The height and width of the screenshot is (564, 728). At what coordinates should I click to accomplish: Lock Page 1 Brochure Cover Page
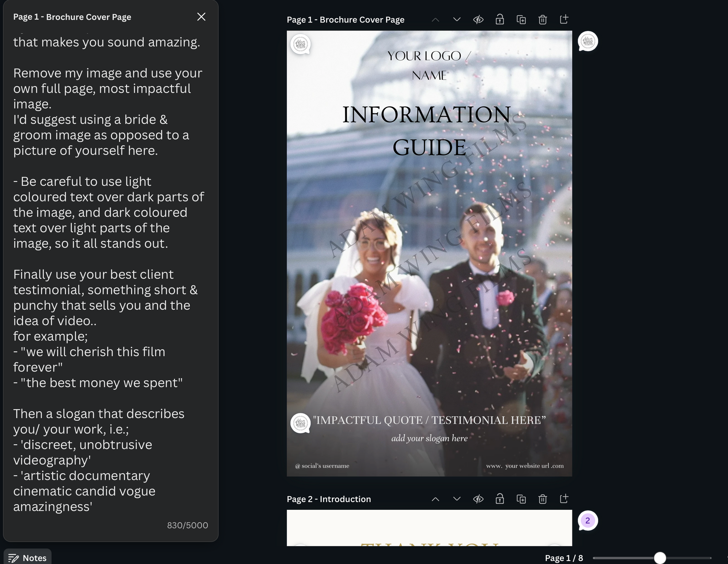(499, 19)
